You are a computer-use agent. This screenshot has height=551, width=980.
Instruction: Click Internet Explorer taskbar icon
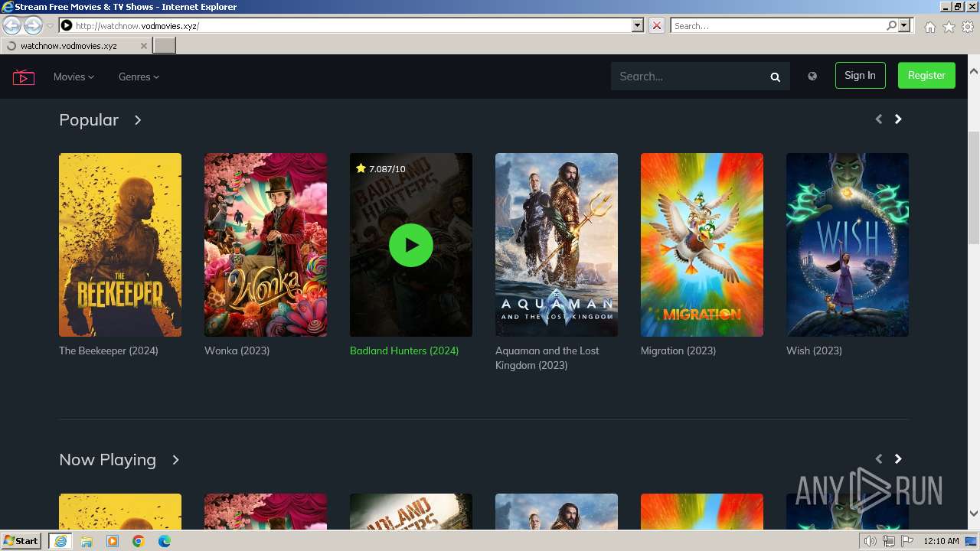(x=60, y=541)
